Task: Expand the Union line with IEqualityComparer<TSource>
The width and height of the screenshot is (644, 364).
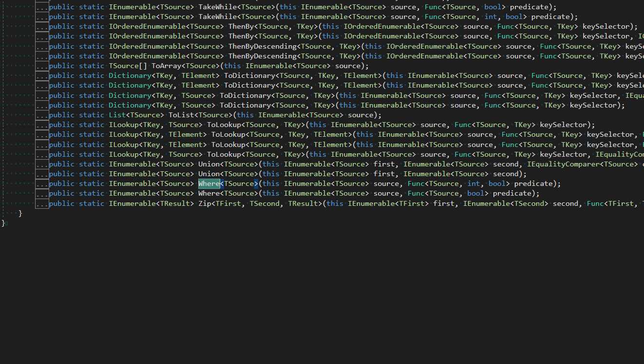Action: 42,164
